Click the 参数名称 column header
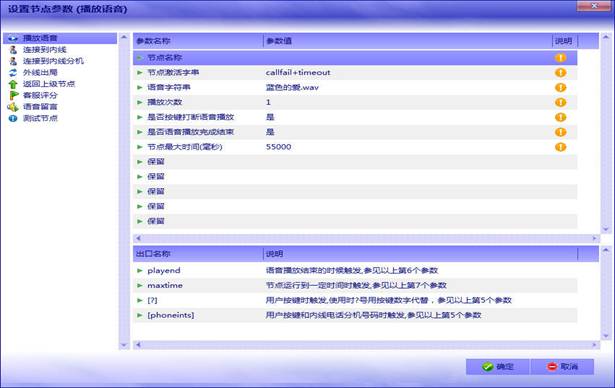Viewport: 615px width, 388px height. click(x=198, y=41)
